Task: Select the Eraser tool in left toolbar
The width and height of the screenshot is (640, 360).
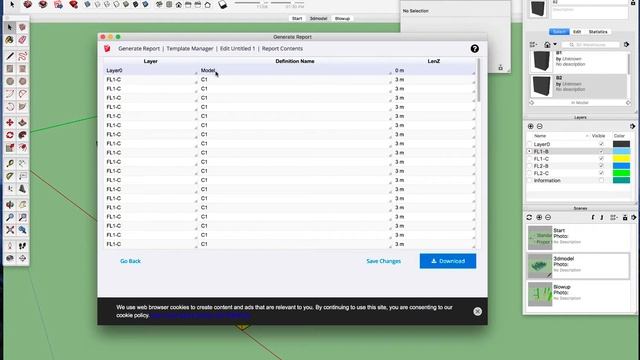Action: click(x=22, y=40)
